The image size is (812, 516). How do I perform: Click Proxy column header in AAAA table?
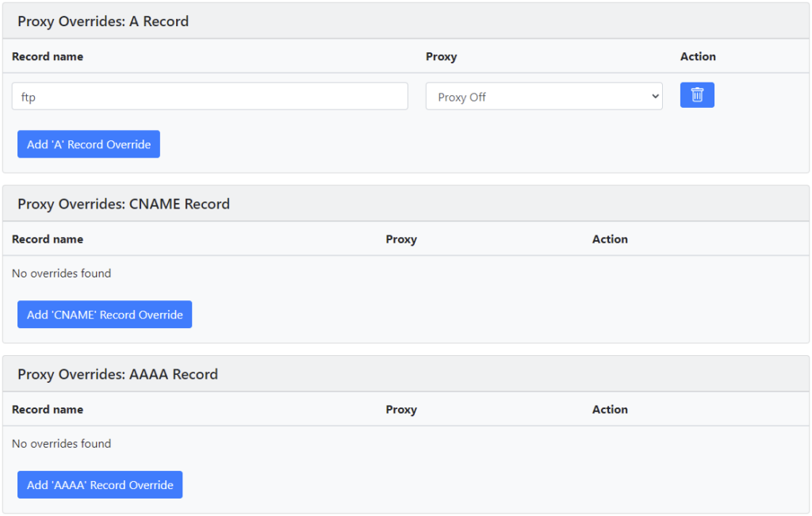pyautogui.click(x=401, y=409)
